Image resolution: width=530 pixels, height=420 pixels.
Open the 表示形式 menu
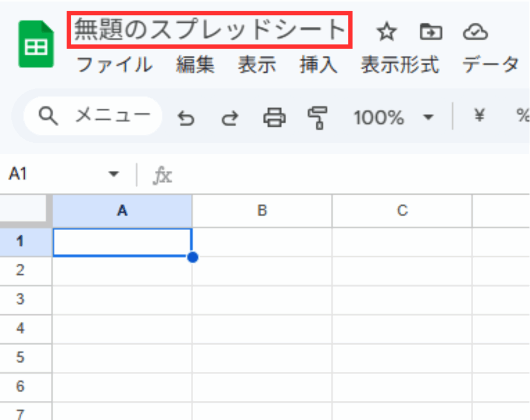point(400,66)
